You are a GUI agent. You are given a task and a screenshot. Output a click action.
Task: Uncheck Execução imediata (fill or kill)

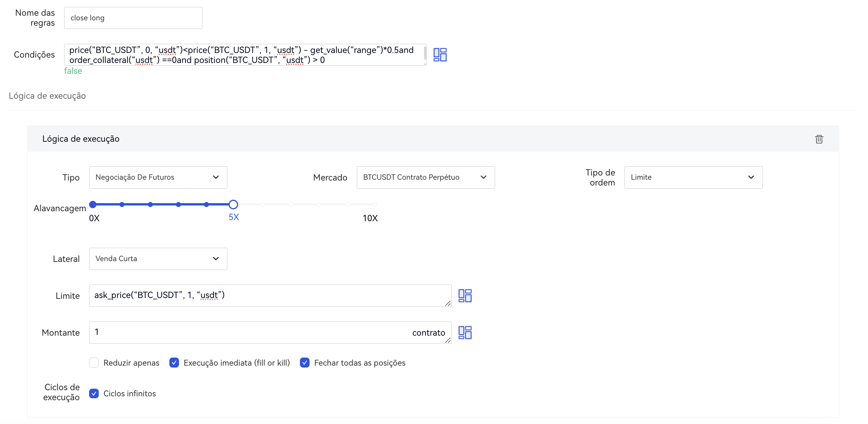[x=174, y=363]
